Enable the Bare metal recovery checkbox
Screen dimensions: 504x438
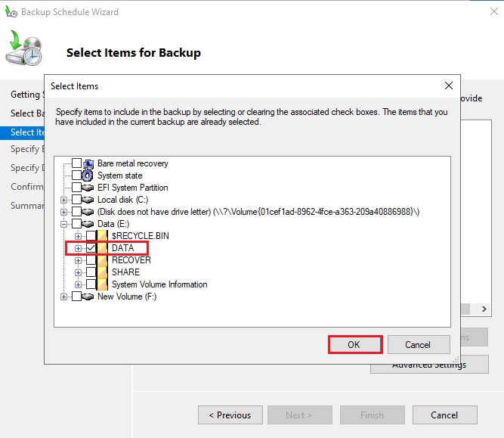(x=76, y=163)
